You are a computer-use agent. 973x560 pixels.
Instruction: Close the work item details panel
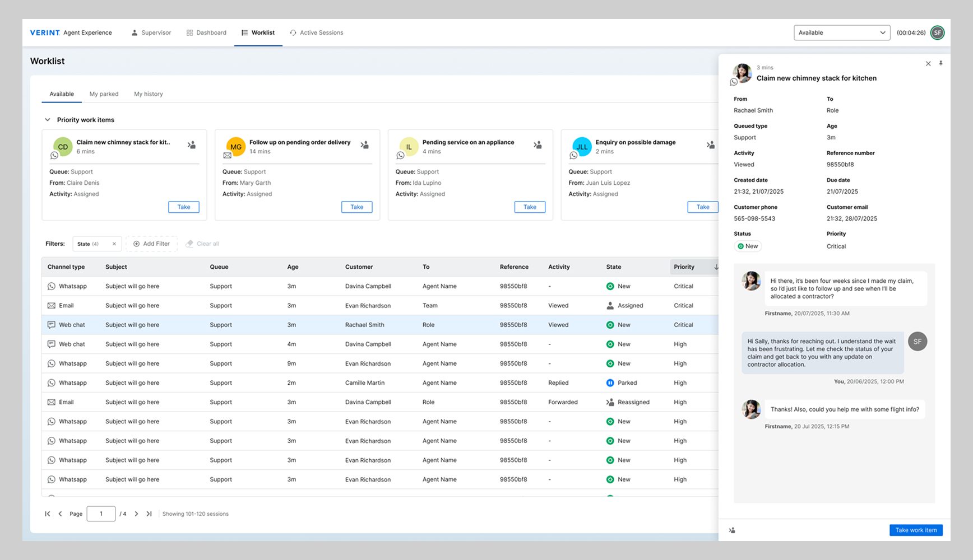(x=928, y=64)
